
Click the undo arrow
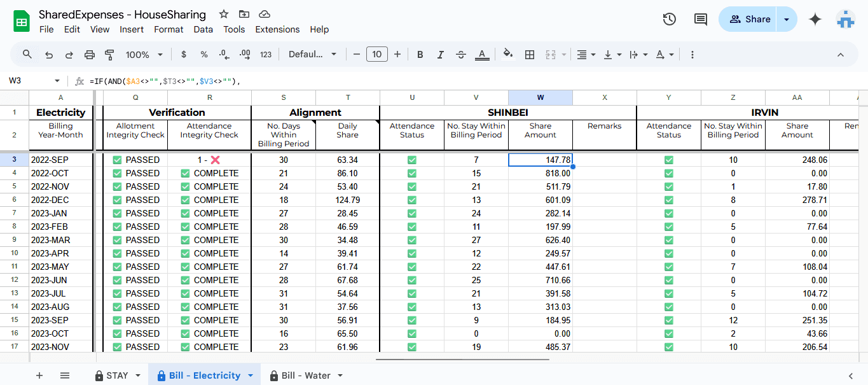coord(49,55)
